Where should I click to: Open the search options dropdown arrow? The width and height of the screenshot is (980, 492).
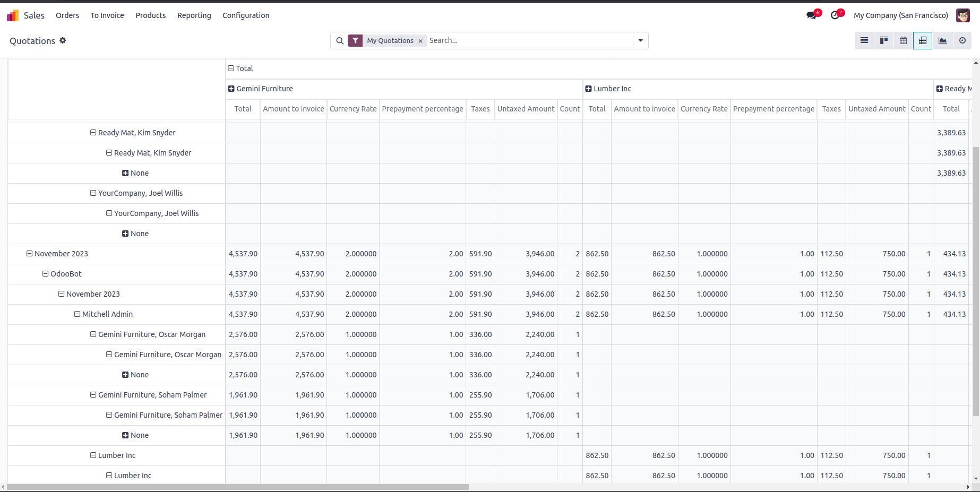[x=640, y=40]
